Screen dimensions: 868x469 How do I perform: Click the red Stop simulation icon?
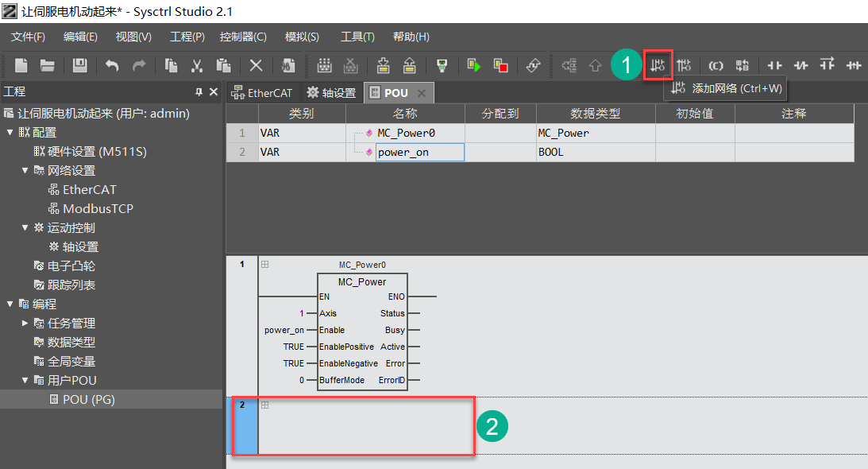tap(500, 65)
